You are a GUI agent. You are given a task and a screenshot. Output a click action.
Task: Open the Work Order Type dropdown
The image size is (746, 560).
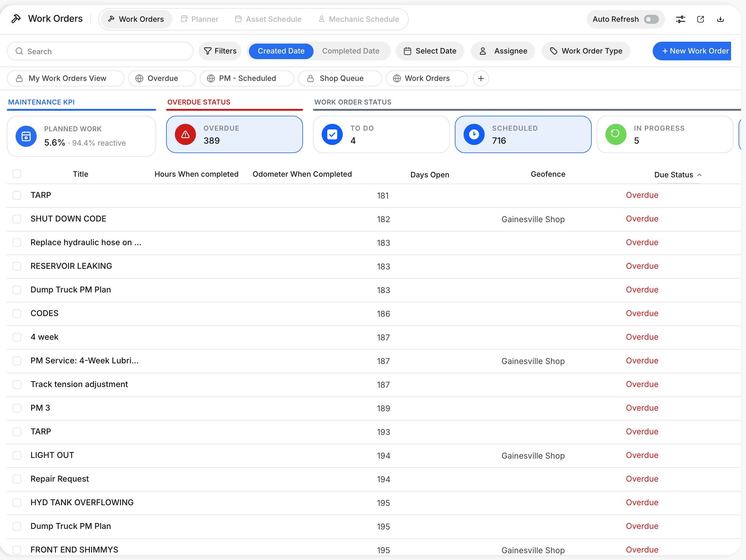pos(586,51)
